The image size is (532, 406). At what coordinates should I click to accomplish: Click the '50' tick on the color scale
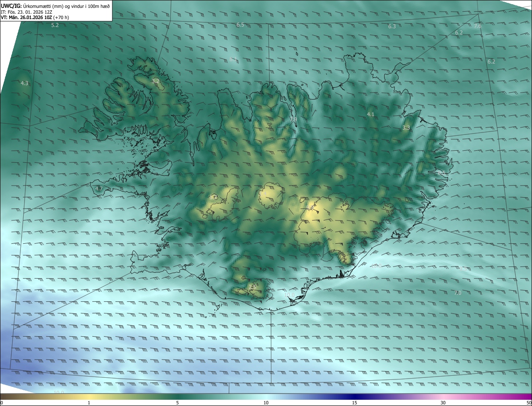528,403
